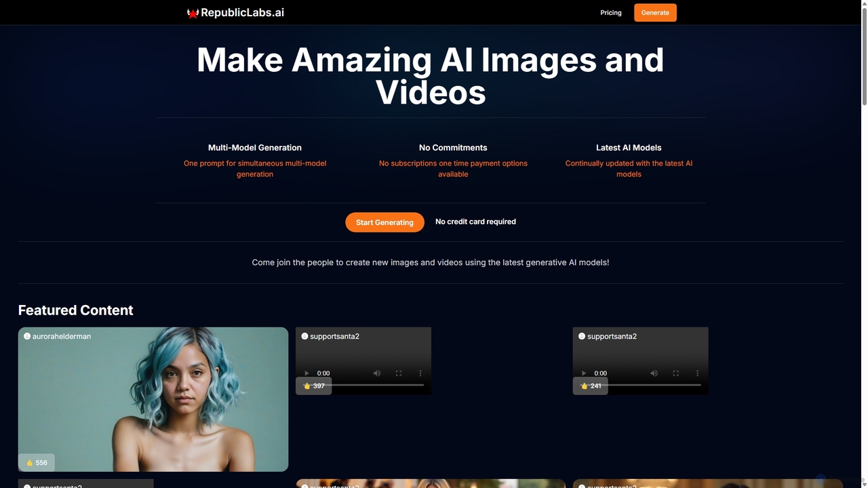
Task: Click the 'Multi-Model Generation' heading
Action: [x=255, y=147]
